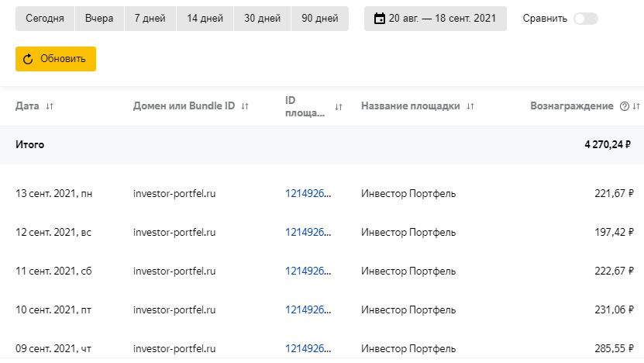Select the 14 дней period
Viewport: 644px width, 363px height.
tap(205, 19)
